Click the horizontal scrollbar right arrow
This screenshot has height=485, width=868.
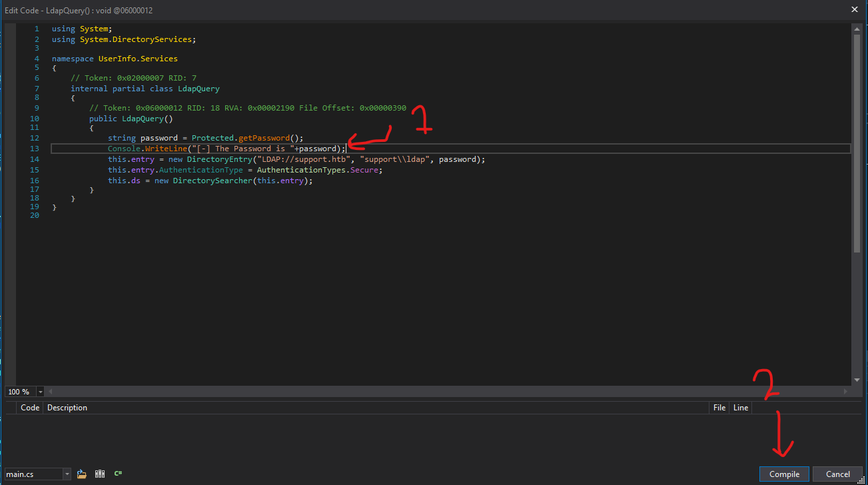(x=846, y=392)
